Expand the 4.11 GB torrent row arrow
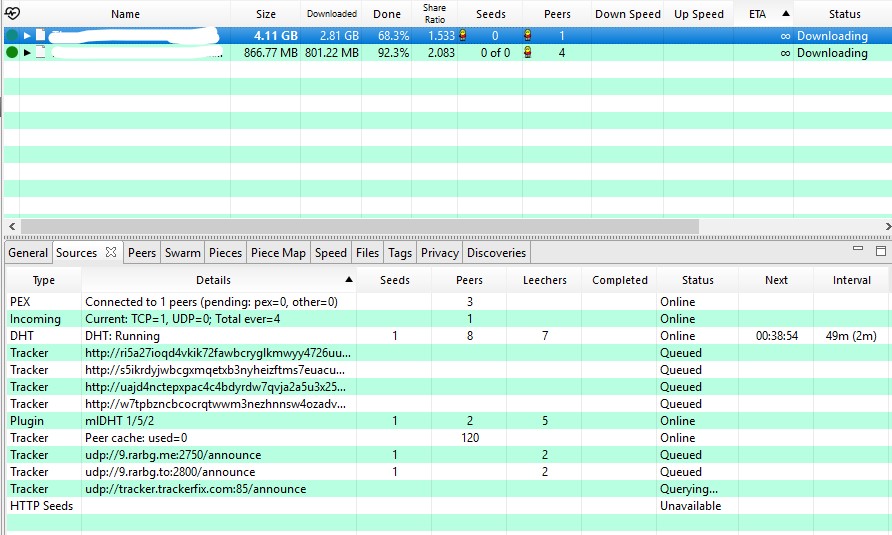The height and width of the screenshot is (535, 892). pos(27,36)
